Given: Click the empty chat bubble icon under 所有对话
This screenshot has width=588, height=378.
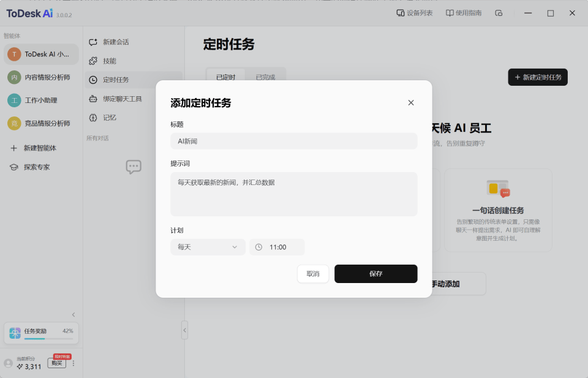Looking at the screenshot, I should click(x=134, y=167).
